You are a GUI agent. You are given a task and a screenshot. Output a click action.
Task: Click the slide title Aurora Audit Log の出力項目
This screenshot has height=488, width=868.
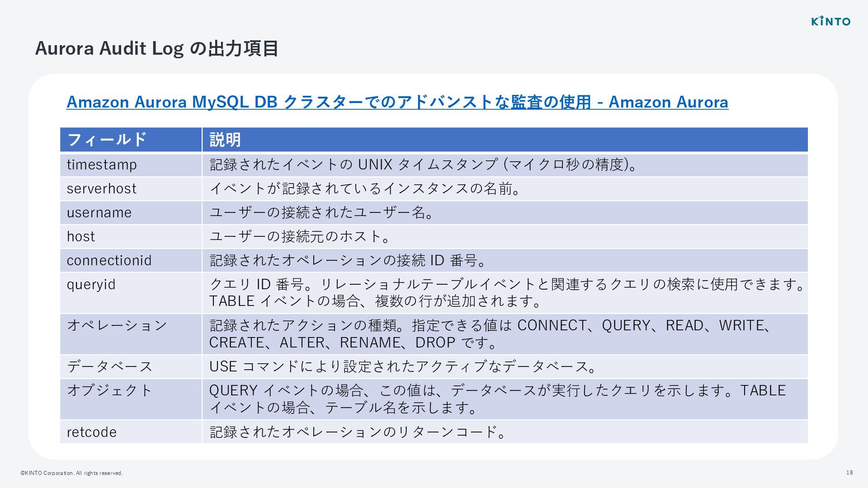(x=156, y=48)
